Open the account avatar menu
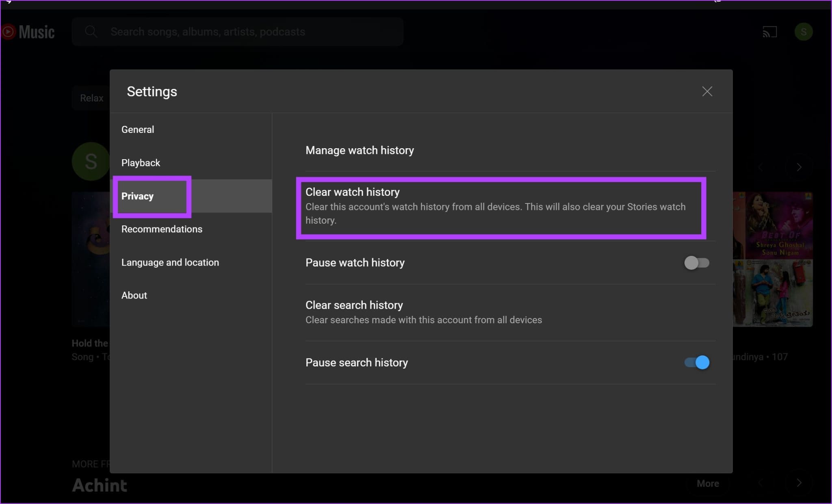Image resolution: width=832 pixels, height=504 pixels. 803,32
